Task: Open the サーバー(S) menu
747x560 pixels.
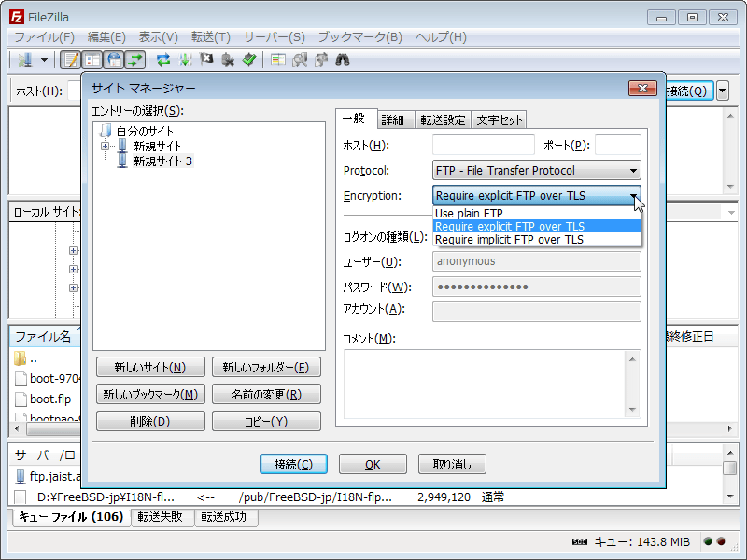Action: [274, 37]
